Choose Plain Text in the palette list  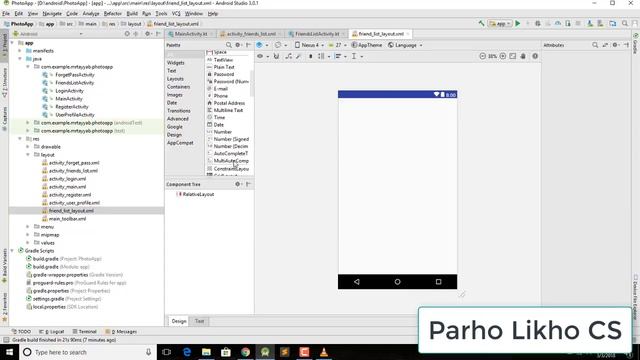pos(224,67)
